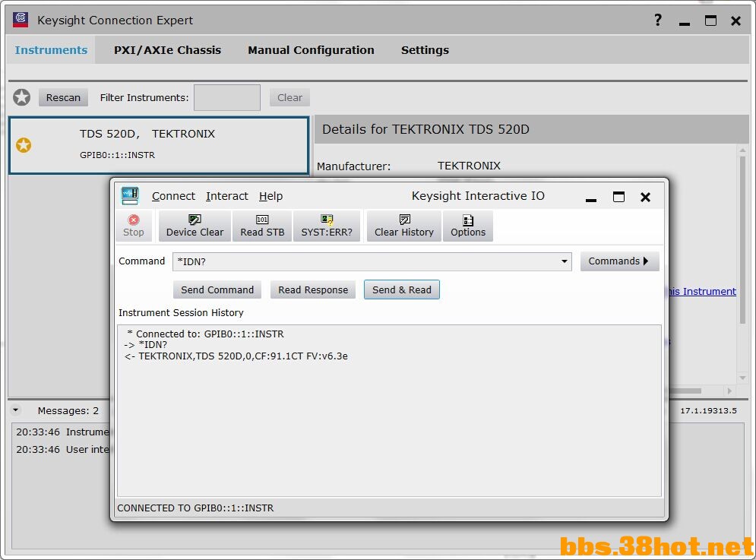Click the TEKTRONIX,TDS 520D response line
The image size is (756, 560).
click(236, 356)
